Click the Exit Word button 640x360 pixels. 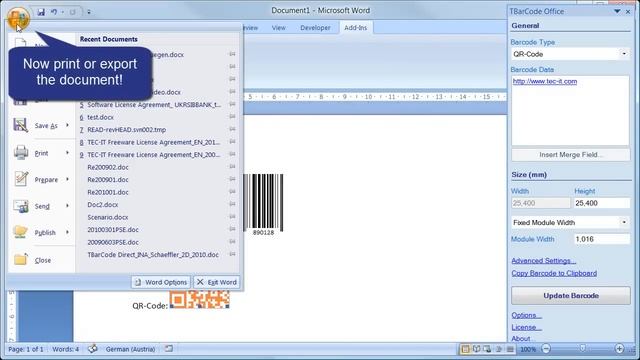(x=217, y=282)
